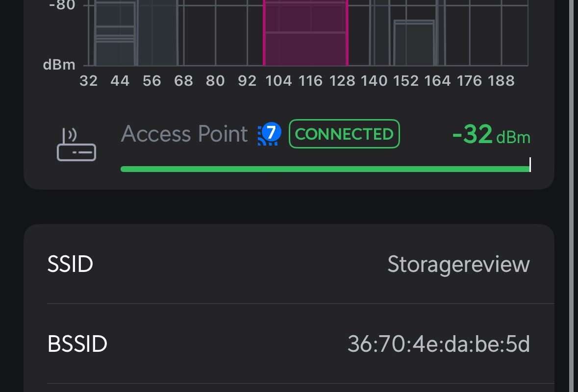Image resolution: width=578 pixels, height=392 pixels.
Task: Click channel 104 label on the axis
Action: click(278, 81)
